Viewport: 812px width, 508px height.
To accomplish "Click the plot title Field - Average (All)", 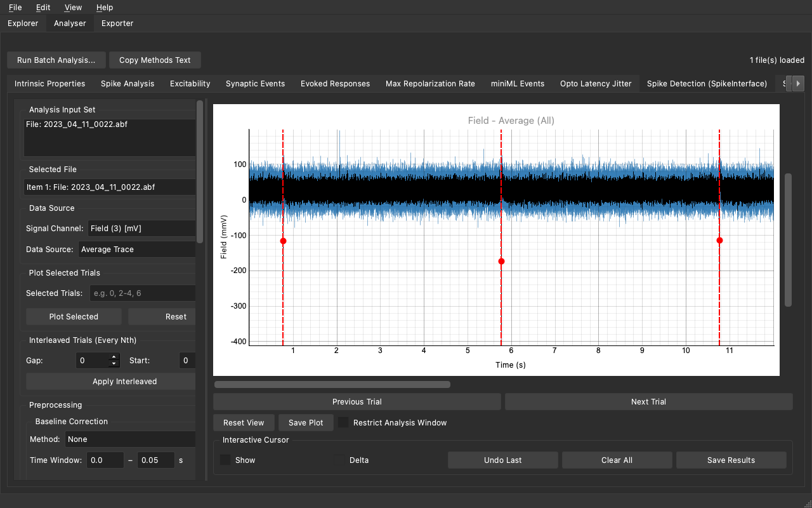I will click(511, 121).
